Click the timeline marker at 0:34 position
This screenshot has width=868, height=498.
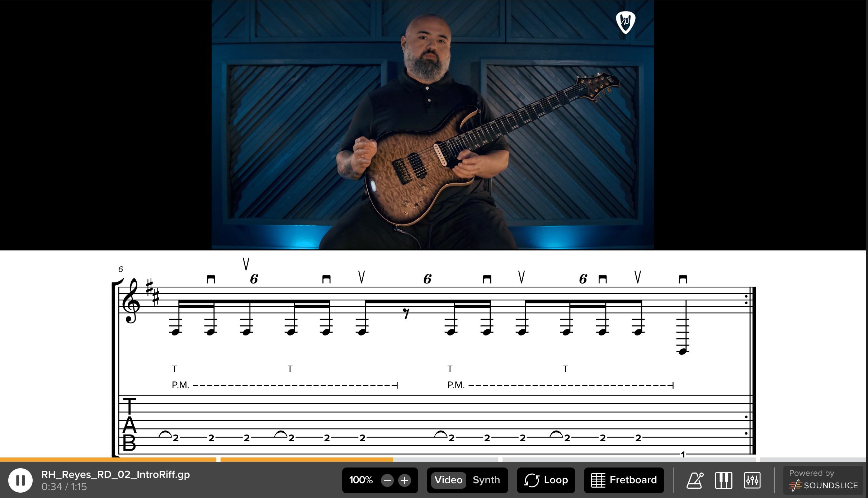click(393, 459)
